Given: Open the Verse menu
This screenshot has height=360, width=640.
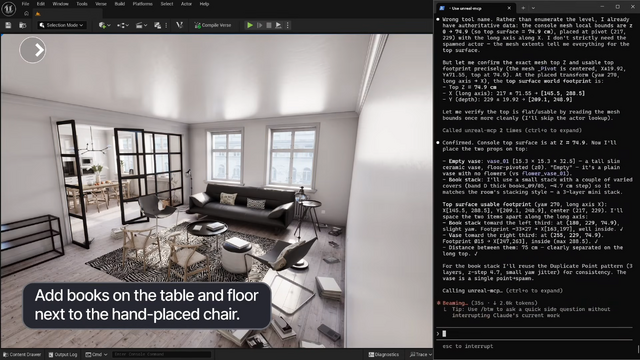Looking at the screenshot, I should click(x=101, y=4).
